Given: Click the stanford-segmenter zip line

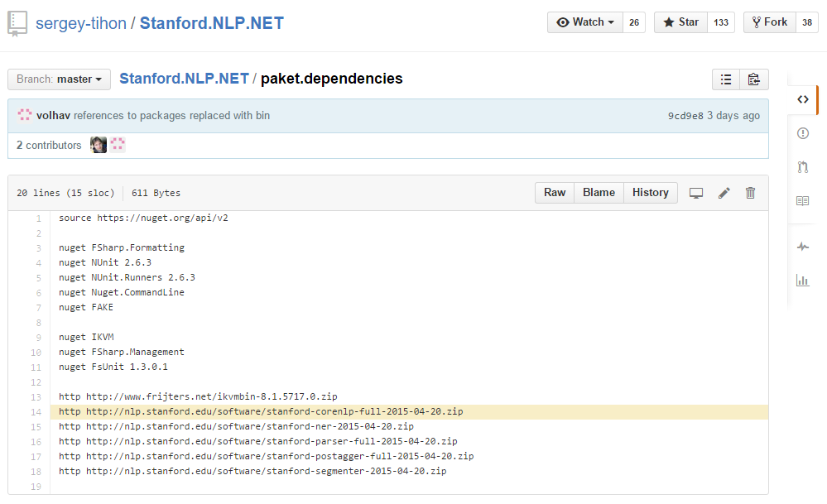Looking at the screenshot, I should [x=252, y=471].
